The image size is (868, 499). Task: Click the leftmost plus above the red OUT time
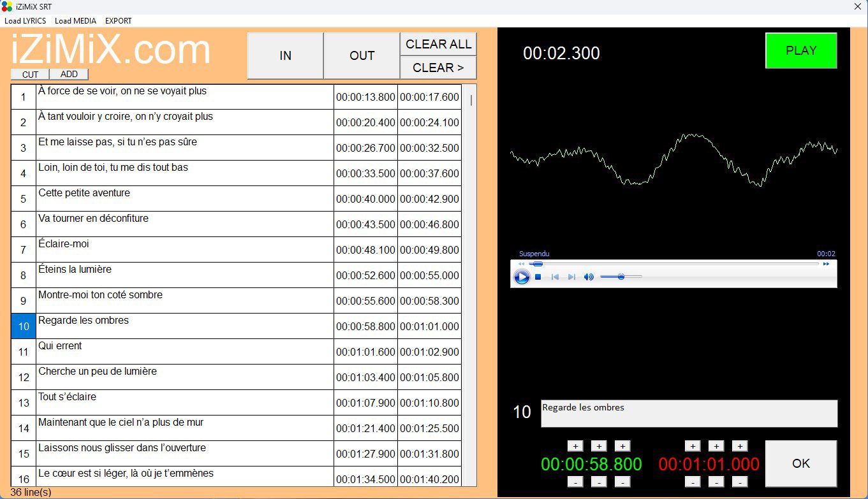[693, 446]
